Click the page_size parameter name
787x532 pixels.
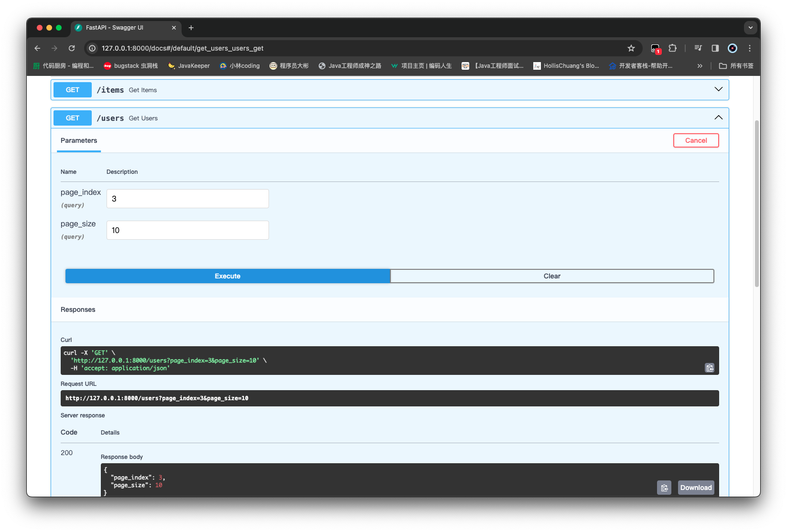pos(78,223)
